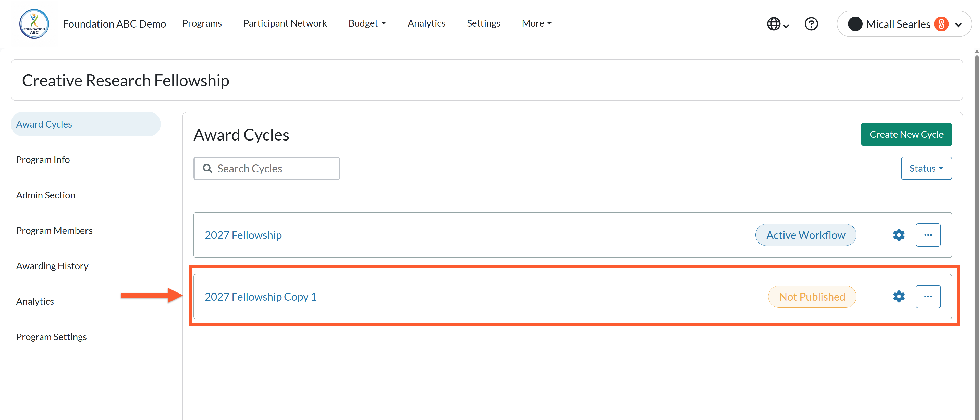The width and height of the screenshot is (980, 420).
Task: Click the Micall Searles user name
Action: click(x=898, y=24)
